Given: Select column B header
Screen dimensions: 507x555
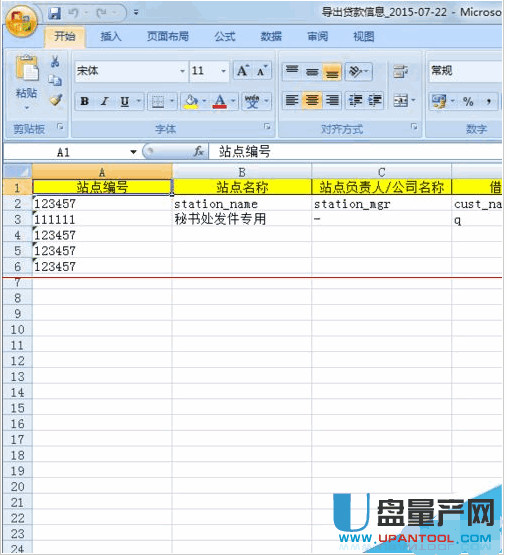Looking at the screenshot, I should (x=242, y=172).
